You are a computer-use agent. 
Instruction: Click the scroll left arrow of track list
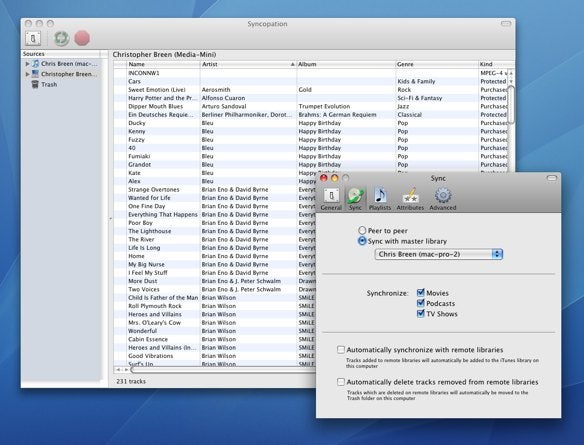[118, 370]
